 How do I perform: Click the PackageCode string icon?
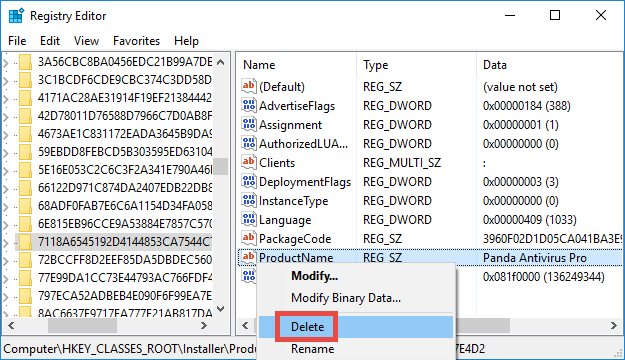click(x=249, y=238)
